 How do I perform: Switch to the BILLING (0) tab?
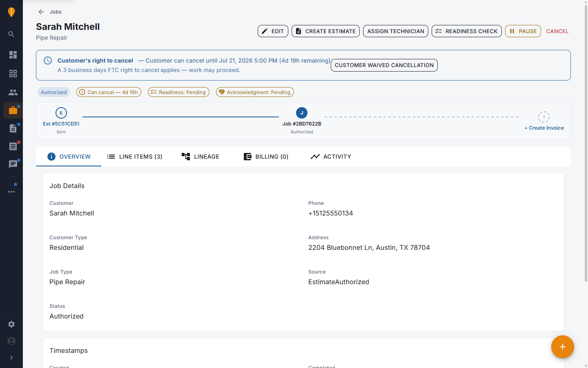click(x=266, y=157)
